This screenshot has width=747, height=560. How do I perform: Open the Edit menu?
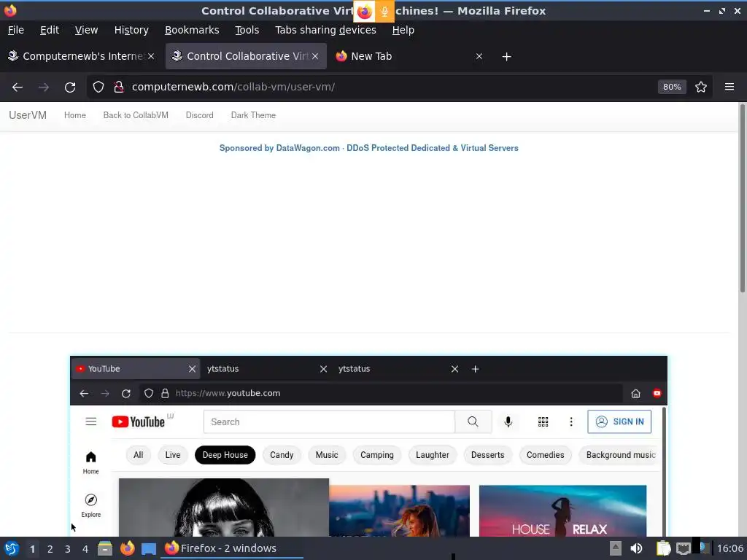pos(50,30)
